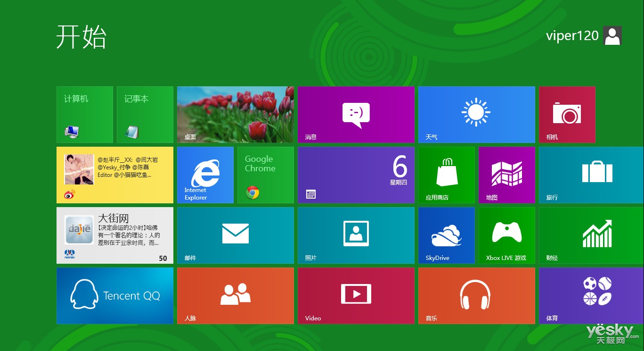
Task: Open the calendar tile showing 6 星期四
Action: (x=356, y=175)
